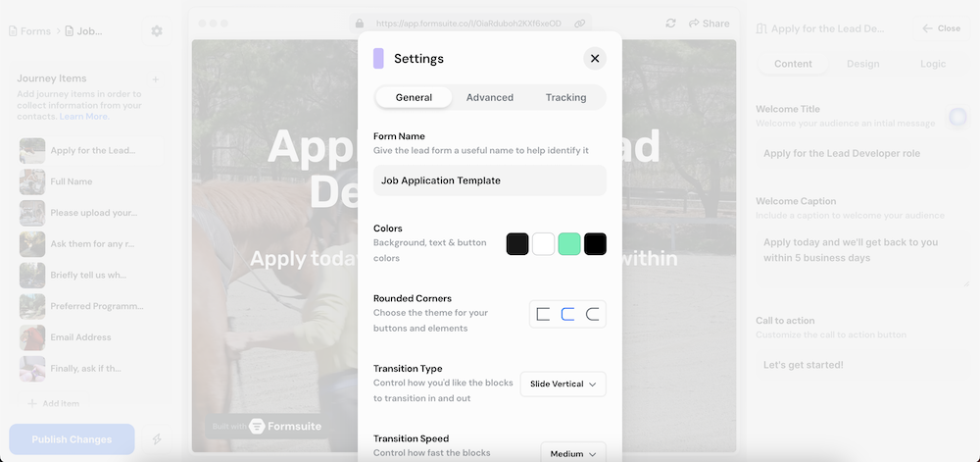Click the refresh icon in preview bar
980x462 pixels.
coord(670,24)
